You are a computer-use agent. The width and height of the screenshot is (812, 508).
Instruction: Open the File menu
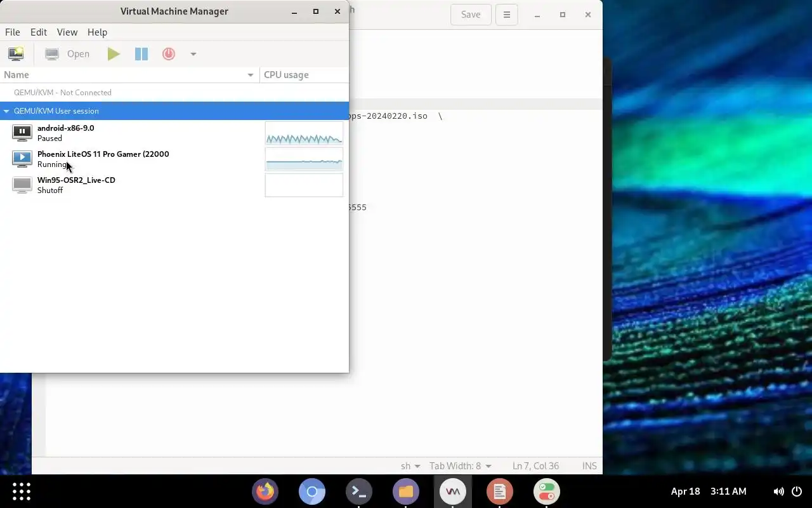click(x=13, y=32)
